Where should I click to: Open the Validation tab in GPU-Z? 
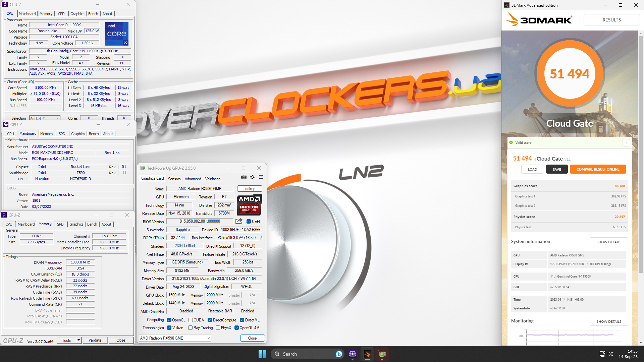[x=213, y=179]
